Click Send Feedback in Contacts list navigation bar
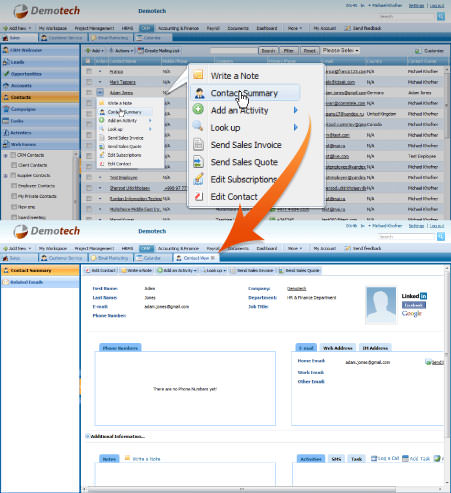 click(x=363, y=28)
